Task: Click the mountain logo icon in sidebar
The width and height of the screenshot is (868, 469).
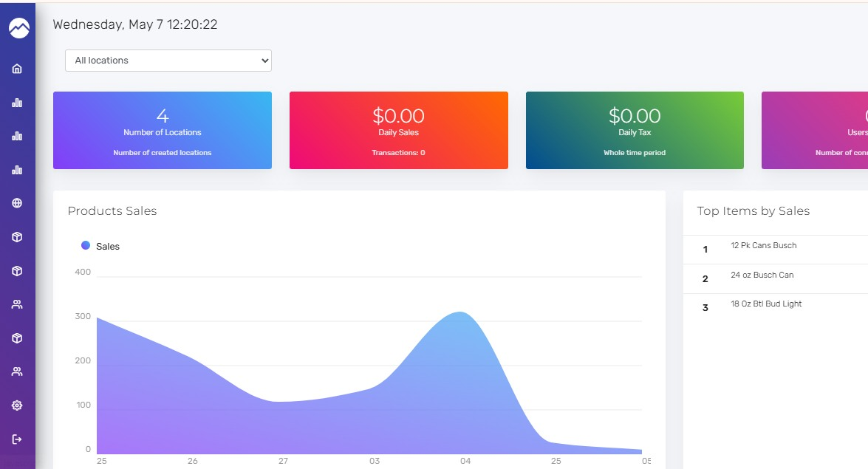Action: (18, 27)
